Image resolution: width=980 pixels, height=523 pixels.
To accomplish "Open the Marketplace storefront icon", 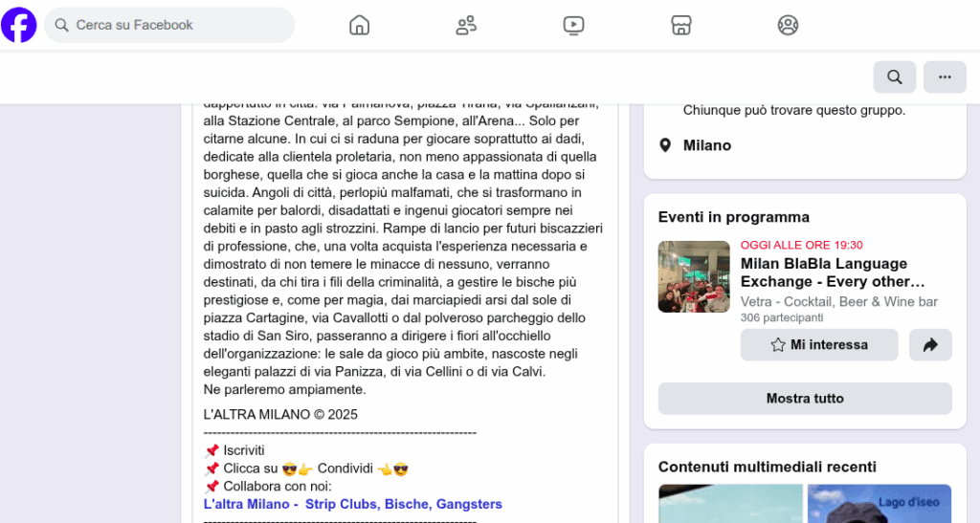I will point(681,25).
